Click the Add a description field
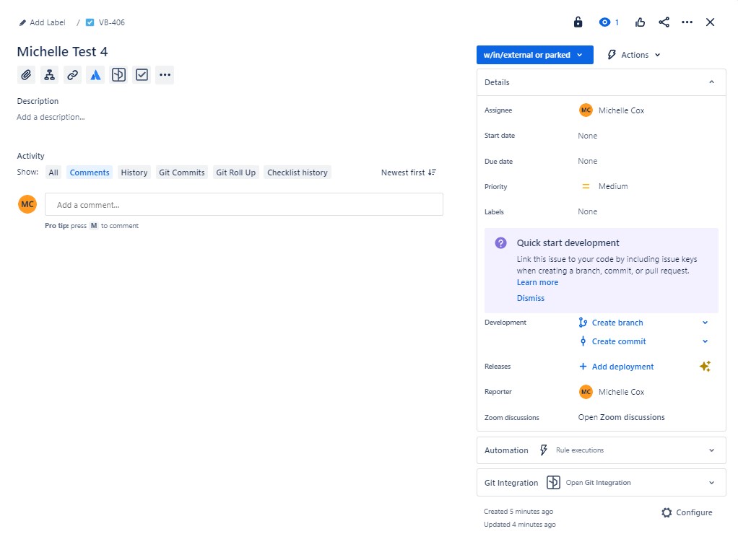This screenshot has width=738, height=560. point(51,117)
